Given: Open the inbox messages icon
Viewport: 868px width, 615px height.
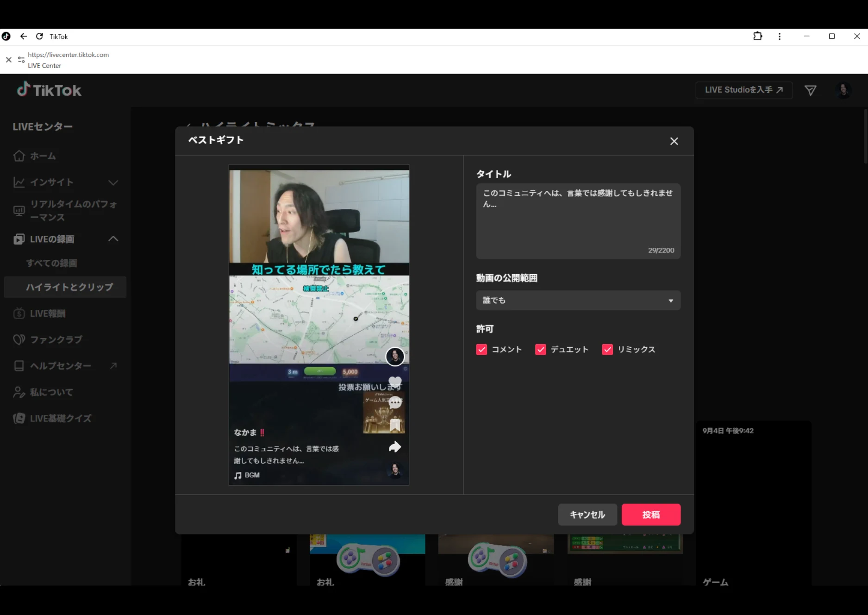Looking at the screenshot, I should pos(810,90).
